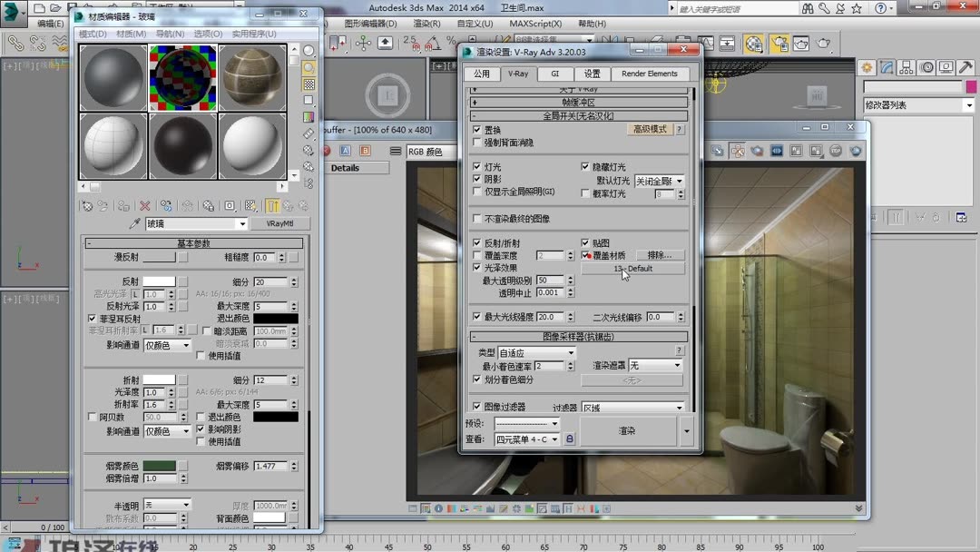Switch to the GI tab

(555, 74)
